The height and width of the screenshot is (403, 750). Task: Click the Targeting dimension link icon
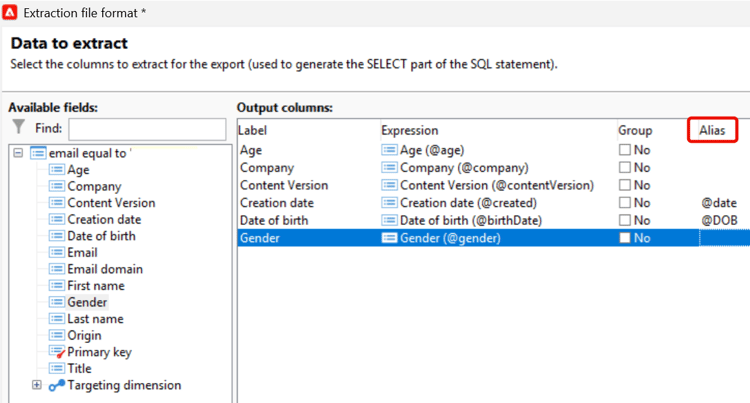[57, 385]
